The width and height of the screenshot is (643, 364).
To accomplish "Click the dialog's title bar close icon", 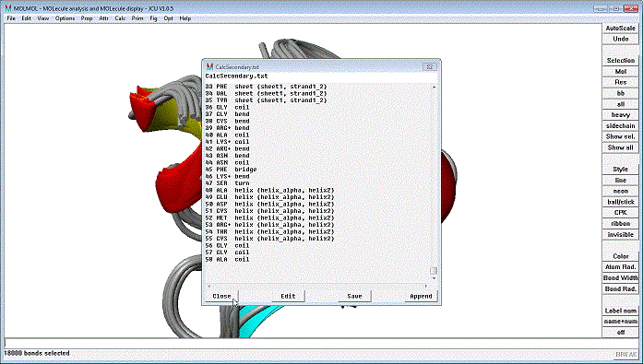I will pyautogui.click(x=429, y=66).
